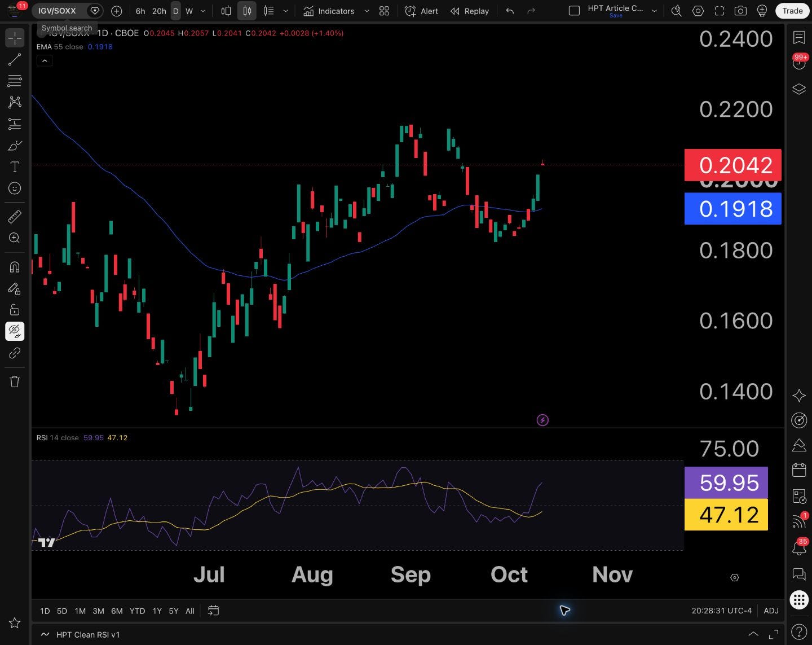Open favorites toolbar star icon
The image size is (812, 645).
[x=15, y=623]
